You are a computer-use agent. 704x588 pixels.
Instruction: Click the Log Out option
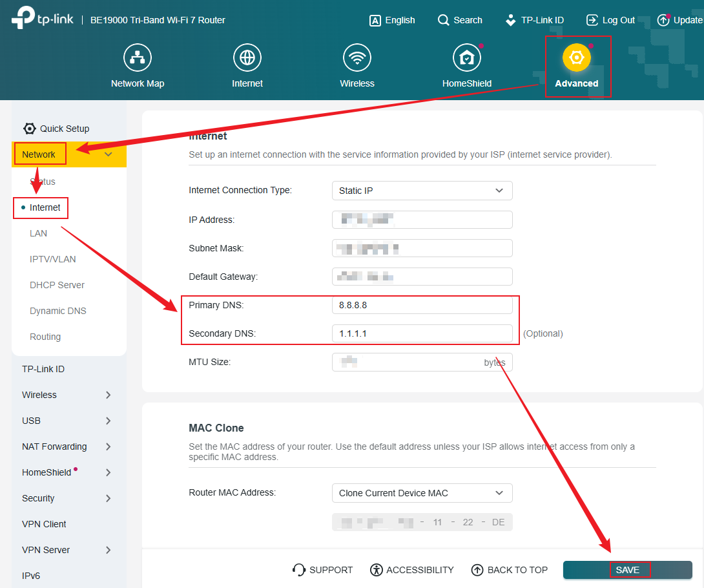[610, 20]
